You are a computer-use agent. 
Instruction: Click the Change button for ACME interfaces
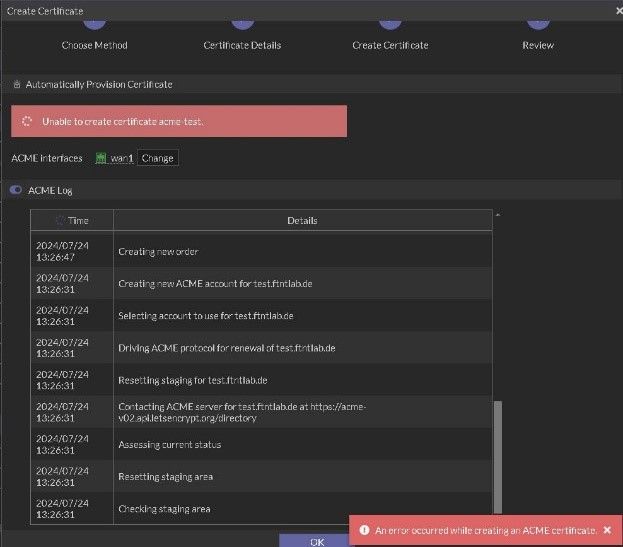point(157,158)
